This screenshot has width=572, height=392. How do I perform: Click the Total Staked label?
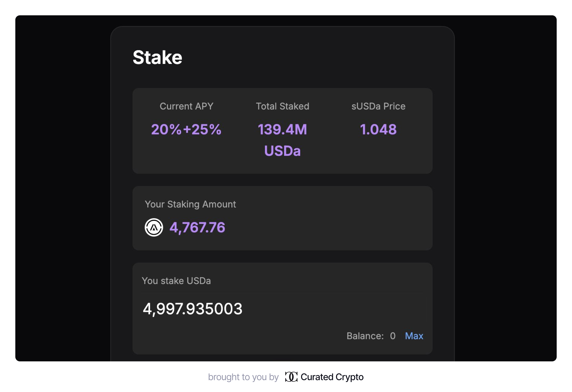[x=282, y=106]
